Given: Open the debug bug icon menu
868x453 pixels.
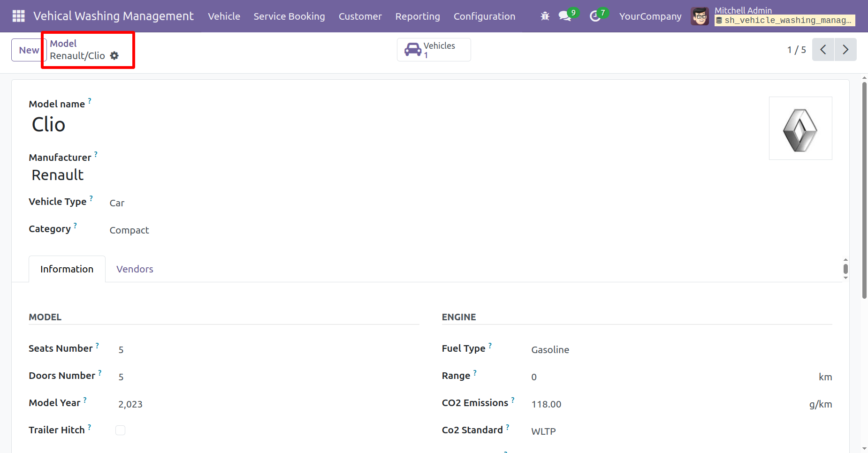Looking at the screenshot, I should pyautogui.click(x=545, y=16).
